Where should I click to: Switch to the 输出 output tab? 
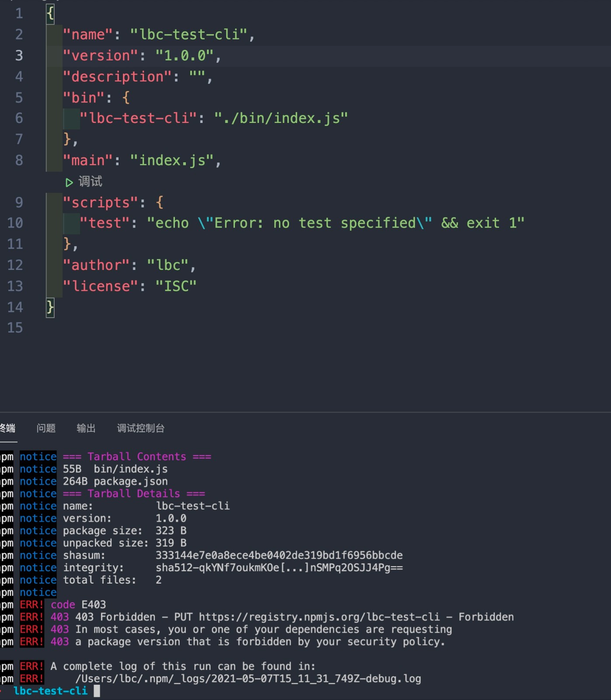(x=86, y=428)
